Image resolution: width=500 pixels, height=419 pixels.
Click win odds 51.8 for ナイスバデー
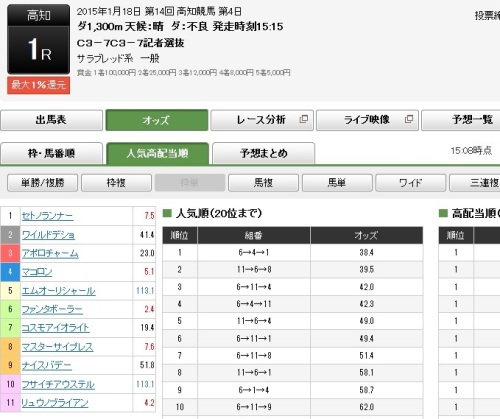147,365
